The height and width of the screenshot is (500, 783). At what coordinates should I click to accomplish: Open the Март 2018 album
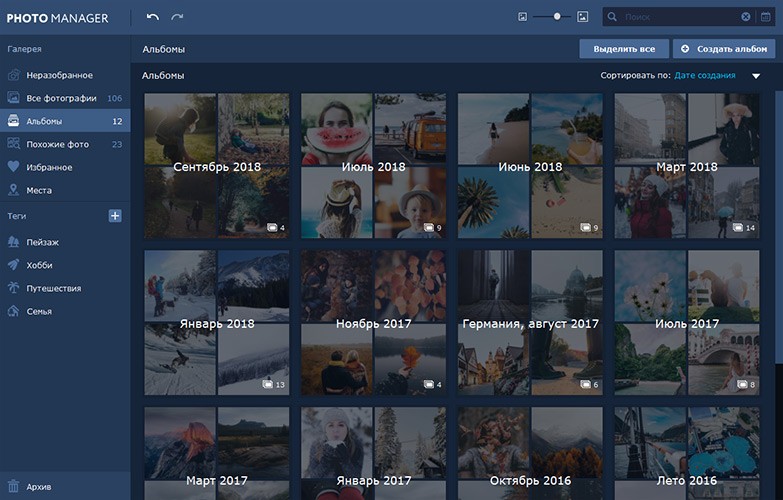point(687,166)
